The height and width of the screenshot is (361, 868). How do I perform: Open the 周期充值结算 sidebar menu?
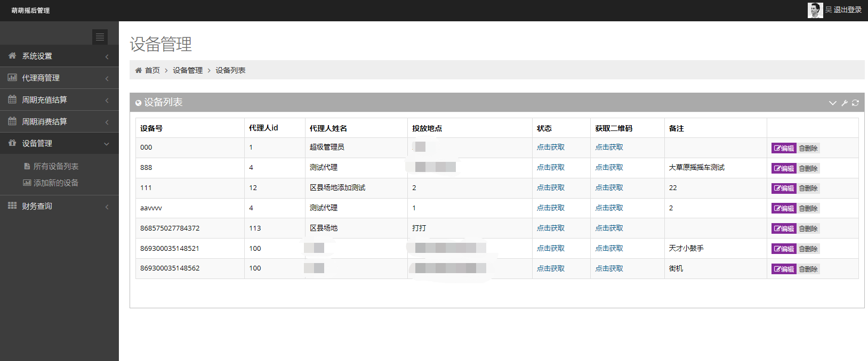[x=59, y=100]
